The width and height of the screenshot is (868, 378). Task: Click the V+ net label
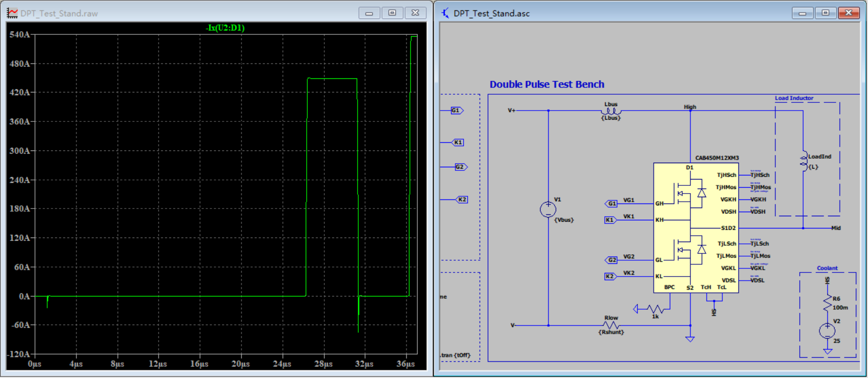pyautogui.click(x=512, y=111)
